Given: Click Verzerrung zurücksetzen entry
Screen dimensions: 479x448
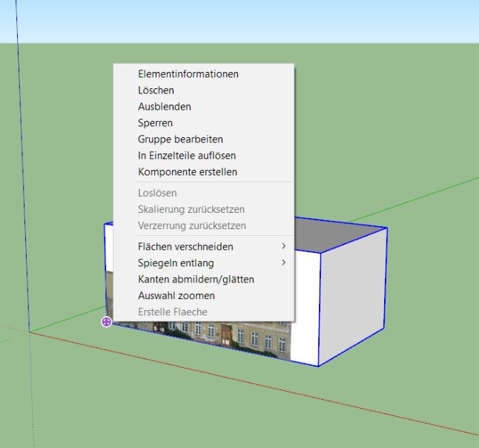Looking at the screenshot, I should coord(192,225).
